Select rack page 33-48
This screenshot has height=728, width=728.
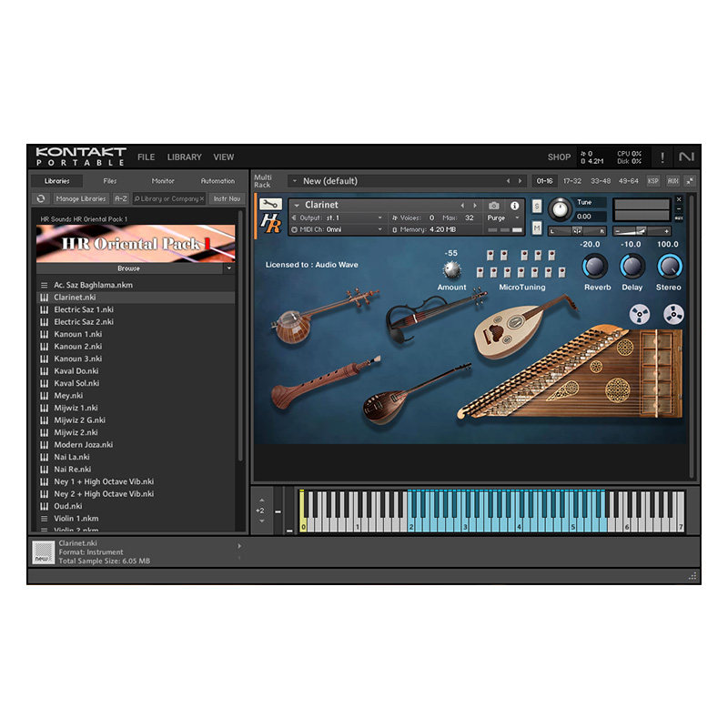[601, 181]
